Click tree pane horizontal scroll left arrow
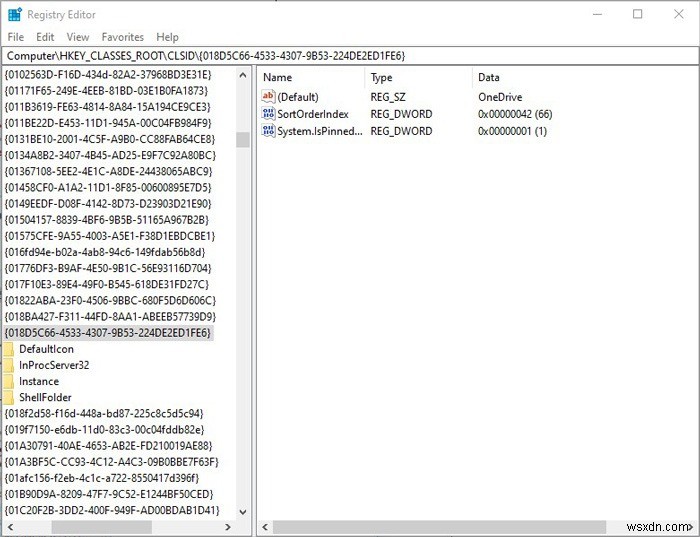Image resolution: width=700 pixels, height=537 pixels. click(11, 527)
